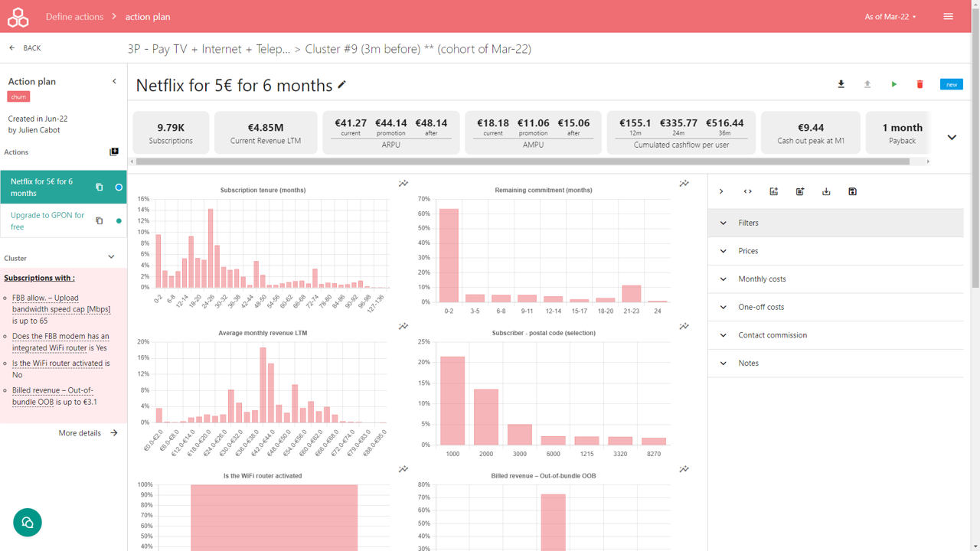
Task: Duplicate the Netflix action via its copy icon
Action: click(99, 186)
